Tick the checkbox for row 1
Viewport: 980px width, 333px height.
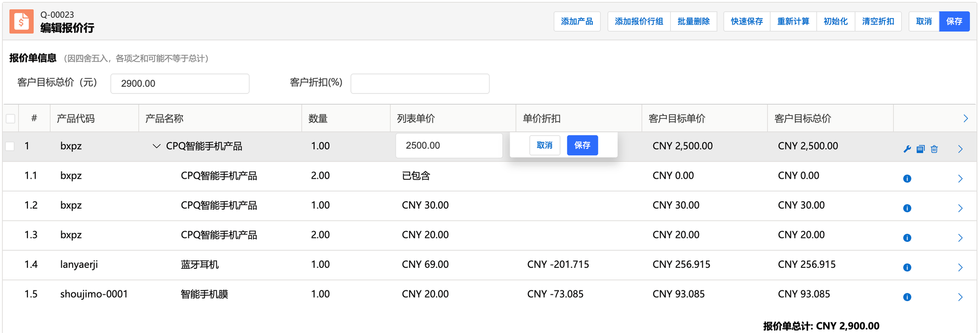click(x=10, y=146)
